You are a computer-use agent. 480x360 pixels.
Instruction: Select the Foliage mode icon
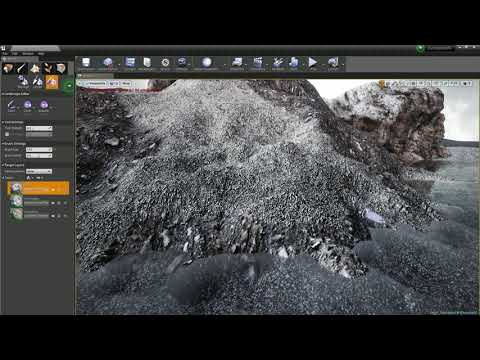(x=48, y=68)
